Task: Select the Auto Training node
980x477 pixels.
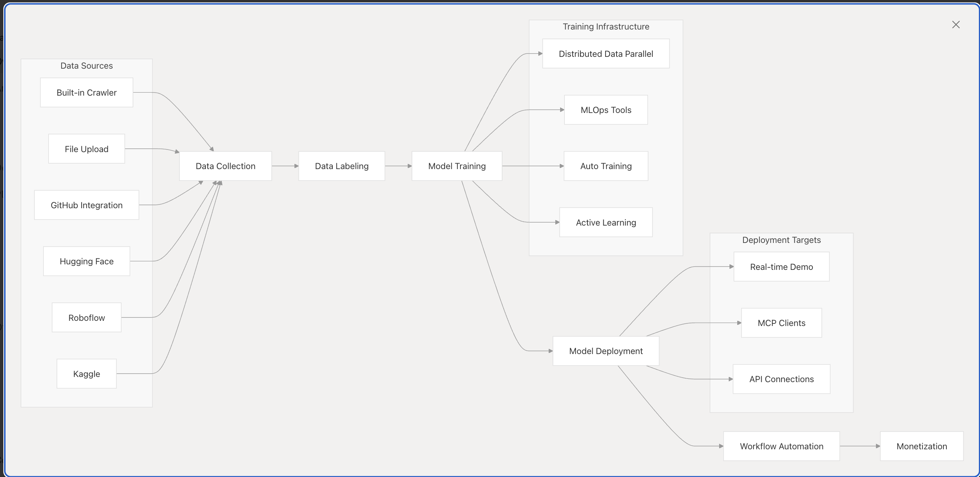Action: [x=605, y=166]
